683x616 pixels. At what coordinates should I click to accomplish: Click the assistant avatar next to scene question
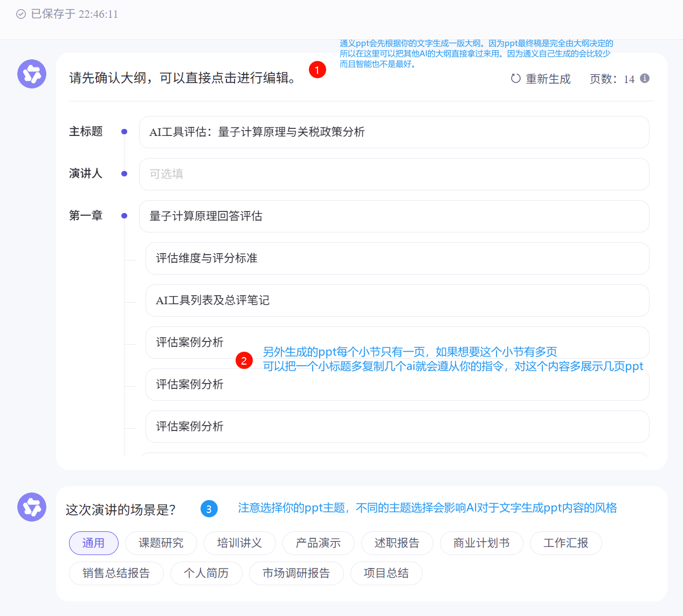(x=31, y=507)
